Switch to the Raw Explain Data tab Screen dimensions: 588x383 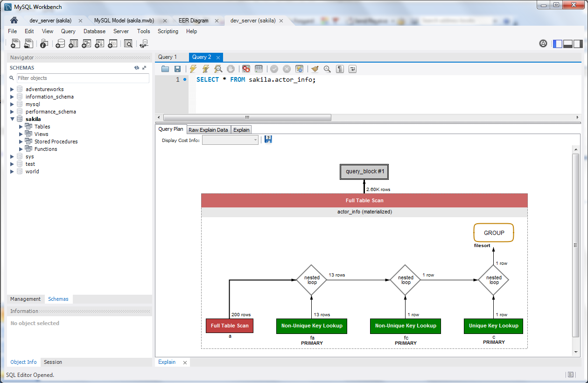point(208,130)
